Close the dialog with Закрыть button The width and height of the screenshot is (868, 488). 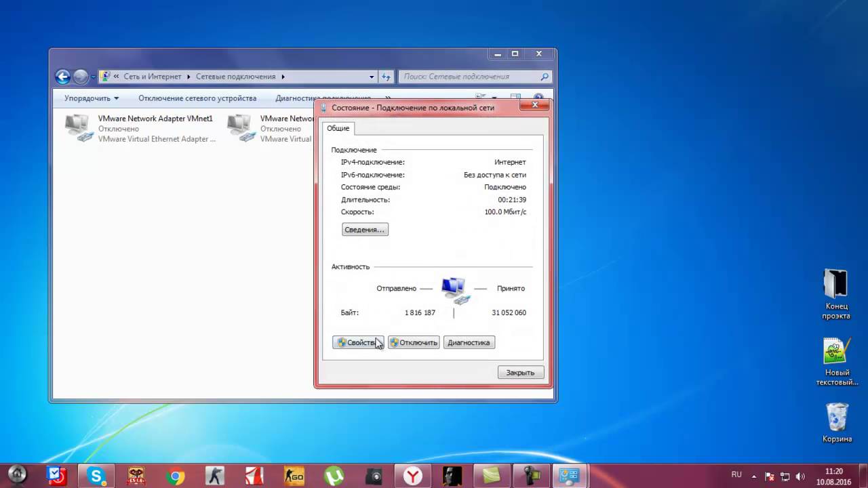[521, 373]
